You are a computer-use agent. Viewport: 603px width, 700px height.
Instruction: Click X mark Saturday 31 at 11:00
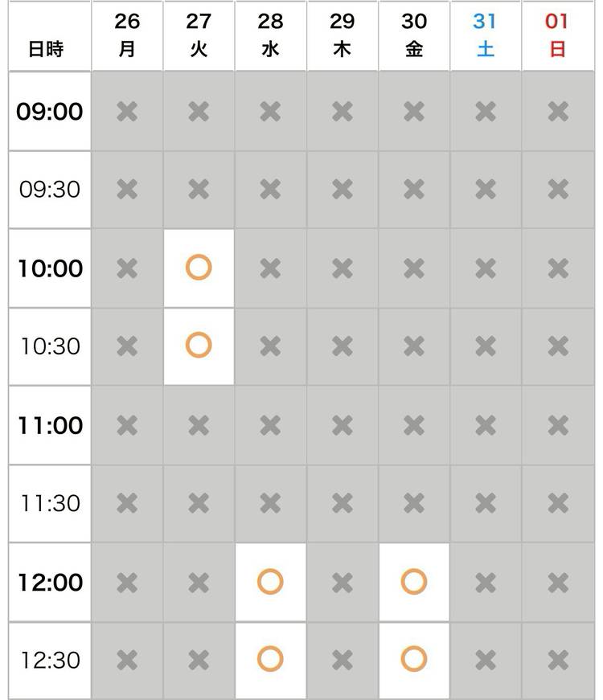click(x=486, y=424)
